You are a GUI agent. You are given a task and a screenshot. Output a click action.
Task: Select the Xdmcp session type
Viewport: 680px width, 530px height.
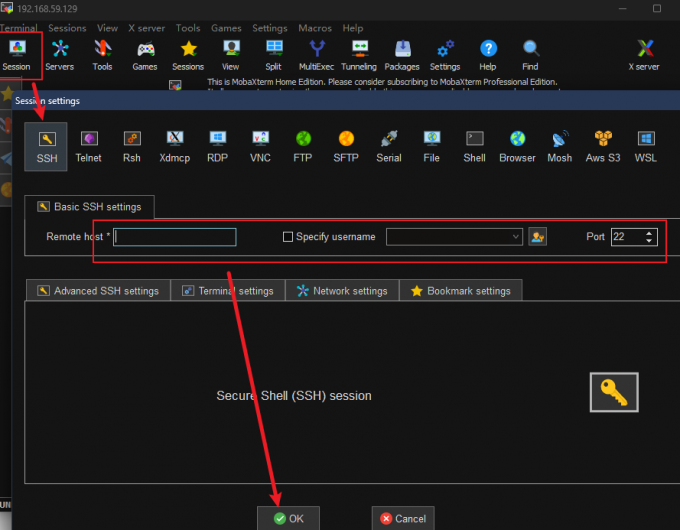(175, 147)
